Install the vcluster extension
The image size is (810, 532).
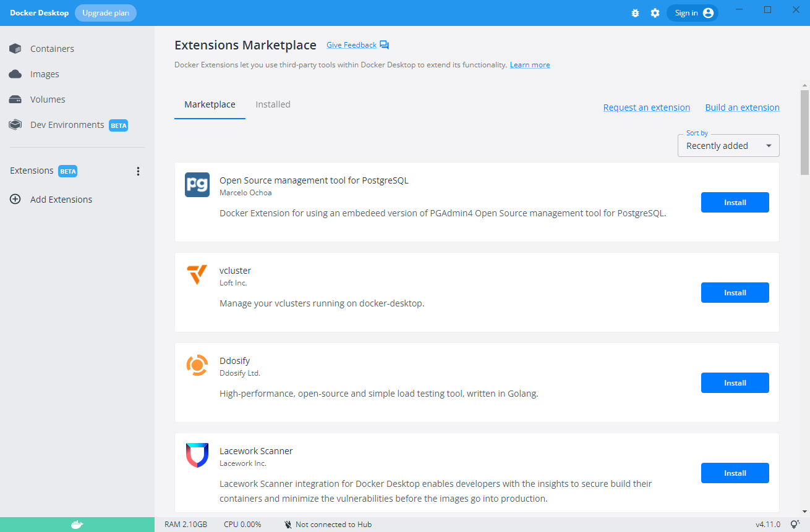coord(735,293)
